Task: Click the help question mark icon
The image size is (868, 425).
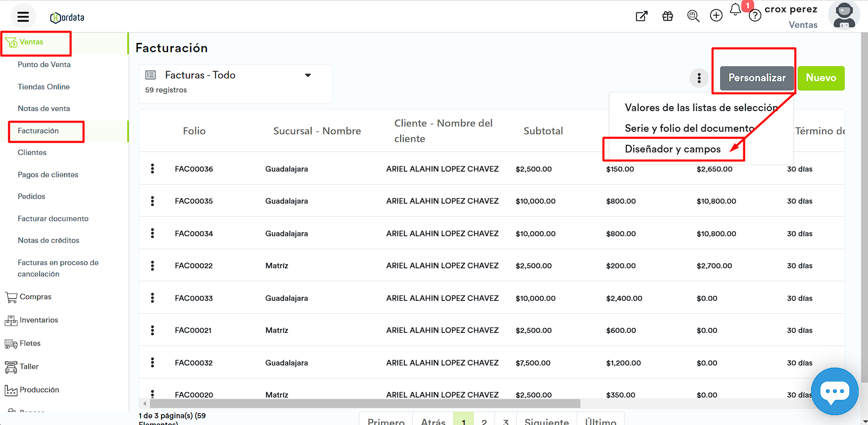Action: click(755, 16)
